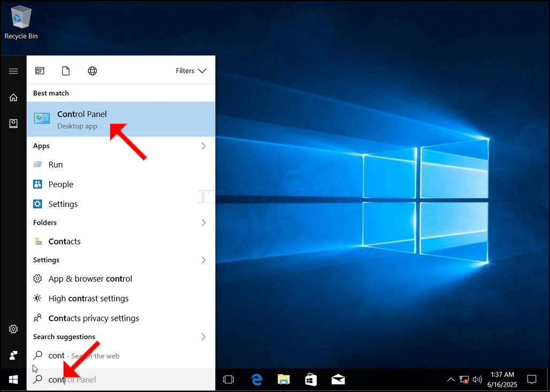Filter results by Apps icon
The height and width of the screenshot is (392, 550).
click(40, 71)
